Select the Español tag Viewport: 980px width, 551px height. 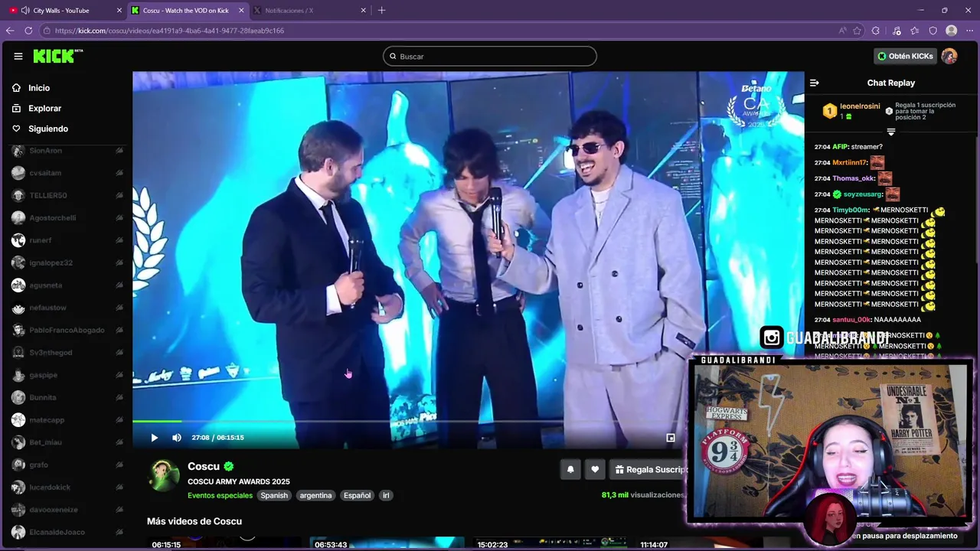click(357, 495)
